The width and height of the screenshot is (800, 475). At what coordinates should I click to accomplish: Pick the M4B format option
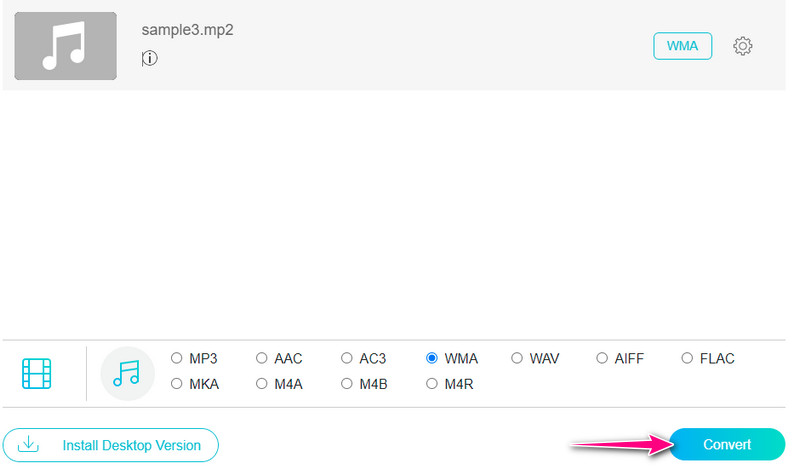click(347, 383)
